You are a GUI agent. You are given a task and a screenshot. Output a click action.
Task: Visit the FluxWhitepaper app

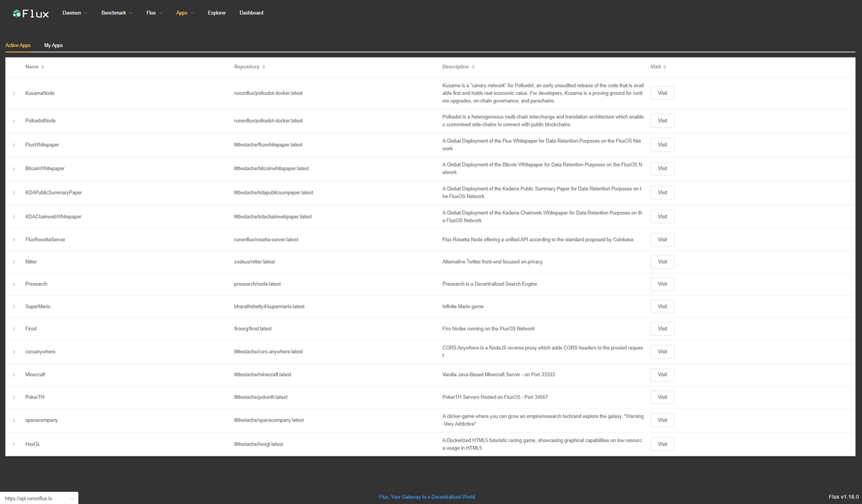point(662,145)
